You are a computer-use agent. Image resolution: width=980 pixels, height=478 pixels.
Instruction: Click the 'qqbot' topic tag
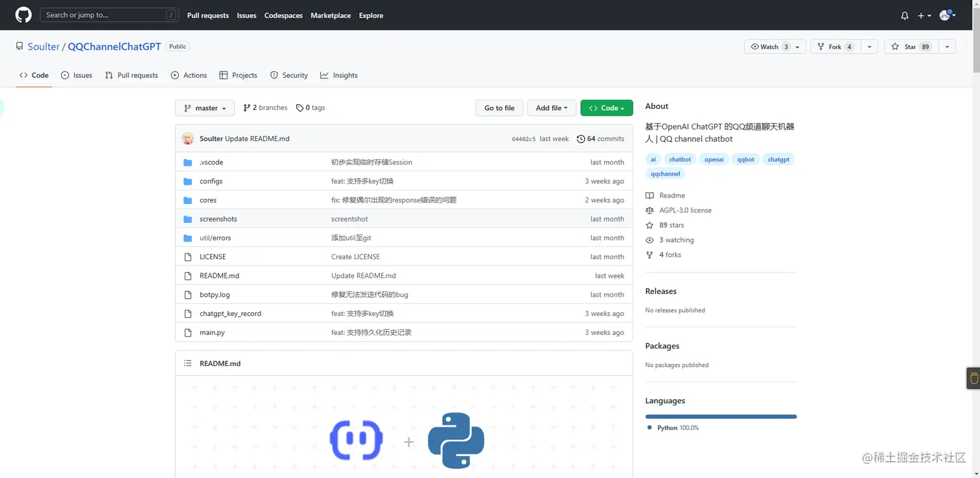[745, 159]
